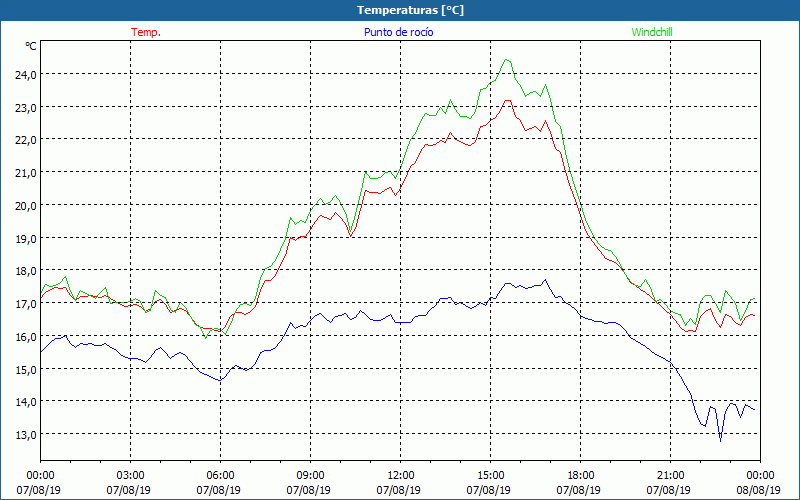Click the '18,0' y-axis value
The image size is (800, 500).
point(26,271)
